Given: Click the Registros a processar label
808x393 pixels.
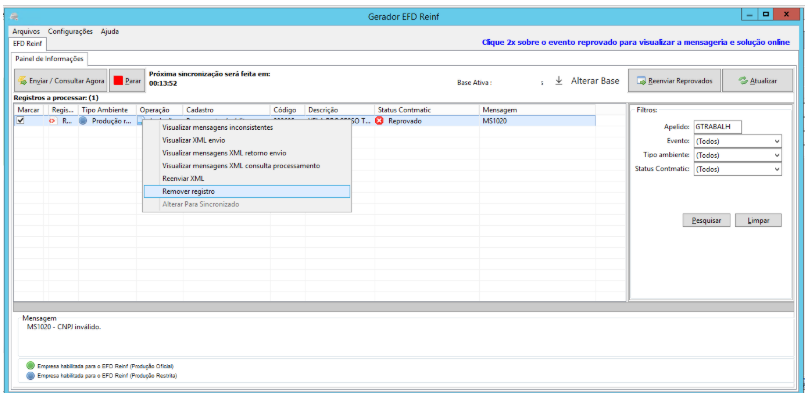Looking at the screenshot, I should (56, 98).
